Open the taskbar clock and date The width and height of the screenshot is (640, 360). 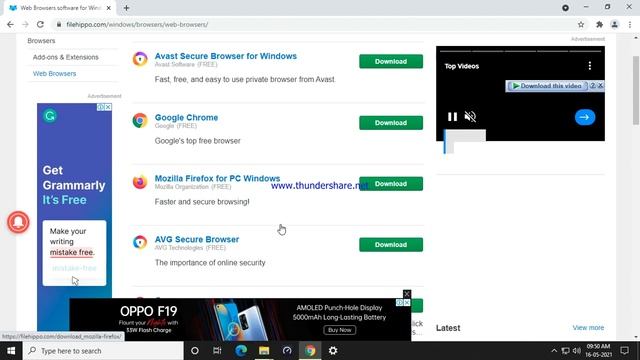click(599, 351)
